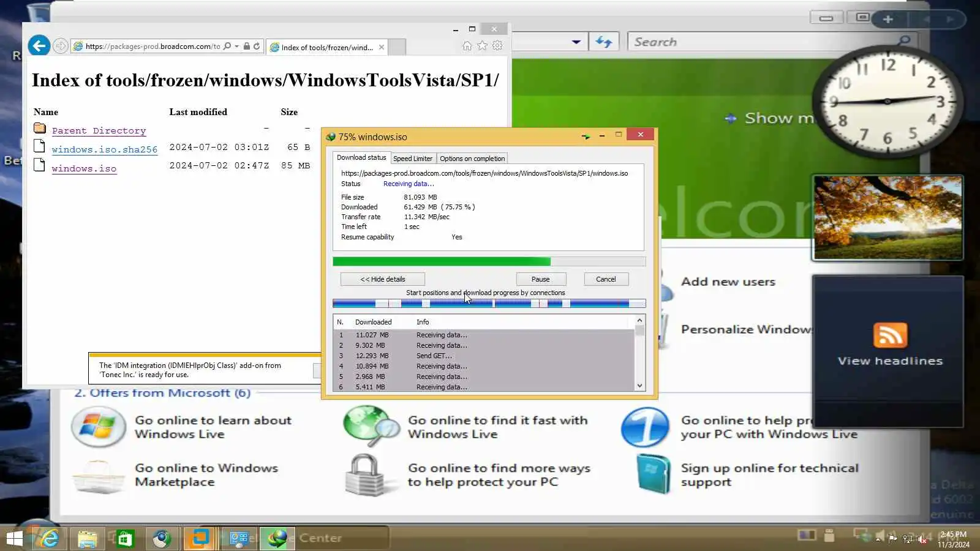The width and height of the screenshot is (980, 551).
Task: Click the Windows Start button on taskbar
Action: point(15,538)
